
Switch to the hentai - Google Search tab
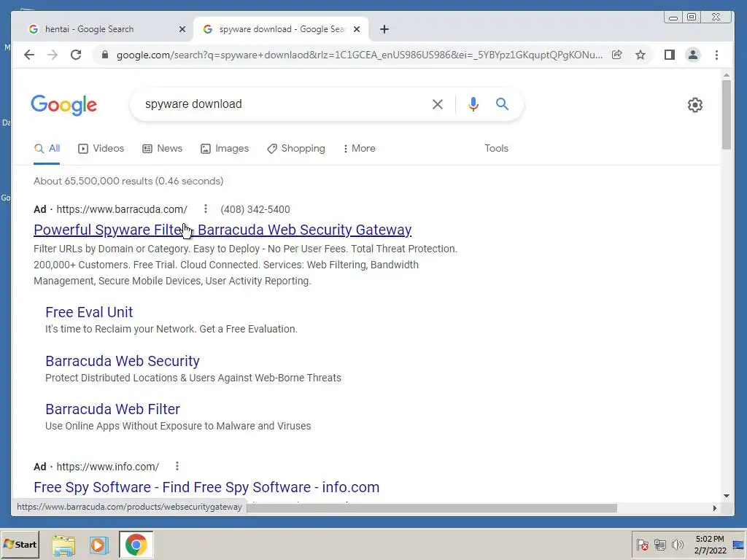(x=104, y=29)
